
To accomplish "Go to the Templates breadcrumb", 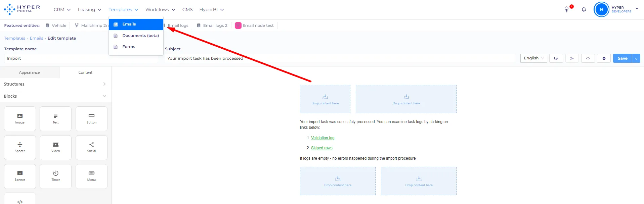I will coord(15,38).
